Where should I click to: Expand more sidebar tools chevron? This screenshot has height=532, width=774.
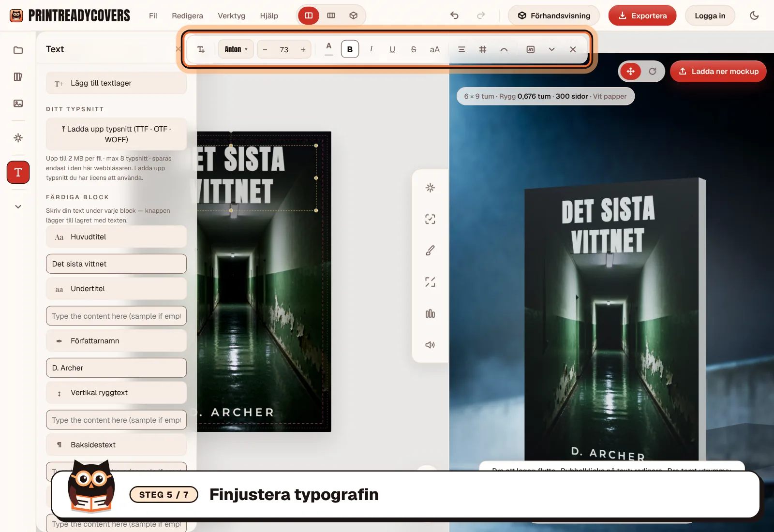pos(18,207)
